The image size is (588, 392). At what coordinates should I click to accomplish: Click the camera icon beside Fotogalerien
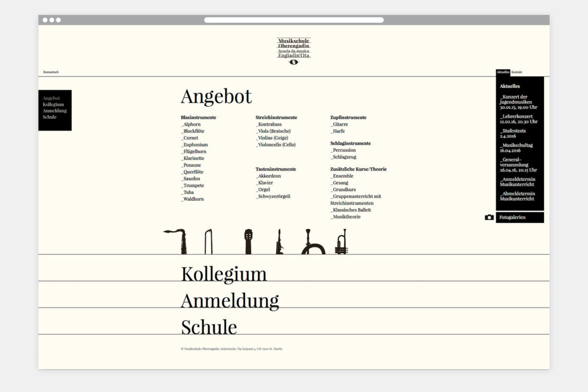[489, 217]
